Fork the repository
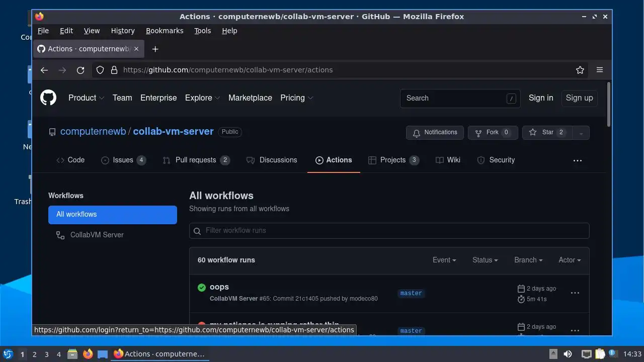644x362 pixels. tap(493, 132)
